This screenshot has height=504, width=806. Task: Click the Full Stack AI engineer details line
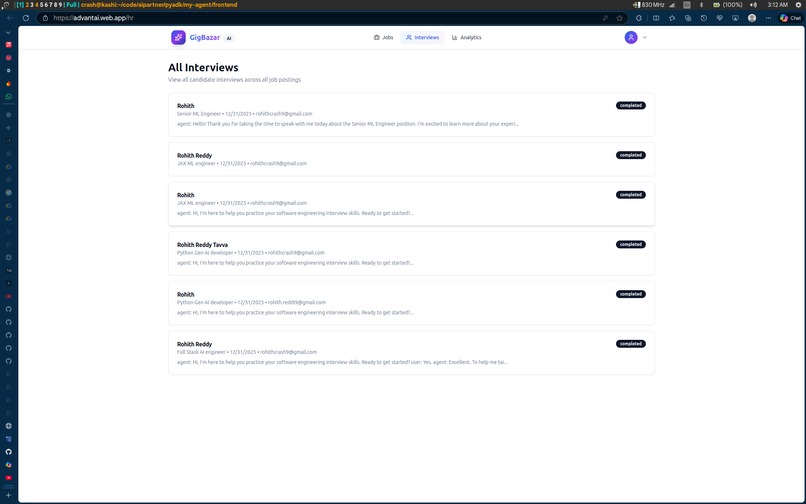coord(247,352)
